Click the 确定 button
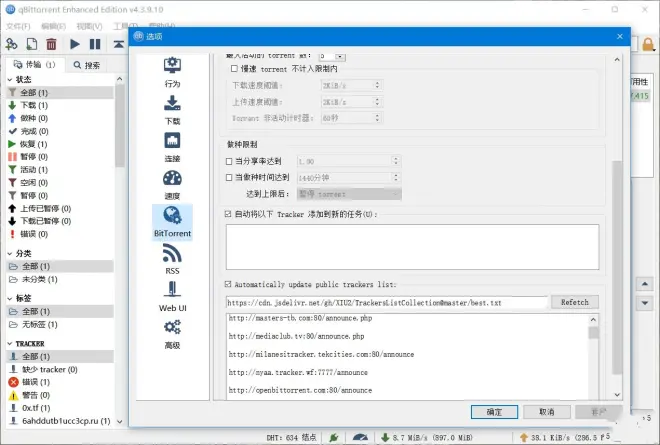 [x=494, y=411]
